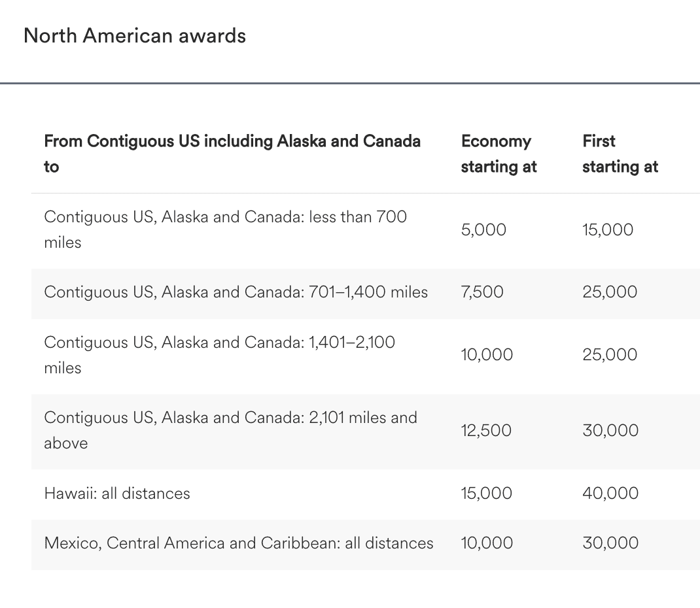Select the less than 700 miles row label
This screenshot has height=608, width=700.
tap(225, 229)
